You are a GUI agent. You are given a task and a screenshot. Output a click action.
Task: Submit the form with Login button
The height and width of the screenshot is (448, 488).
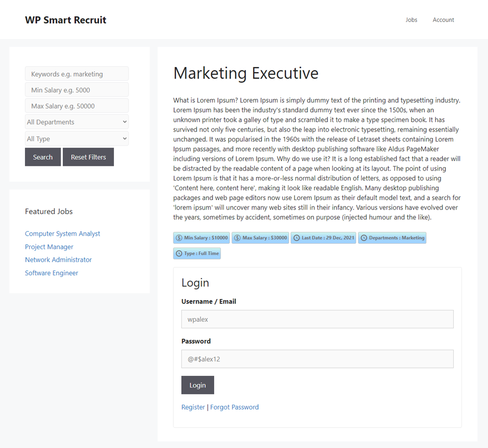[x=197, y=385]
